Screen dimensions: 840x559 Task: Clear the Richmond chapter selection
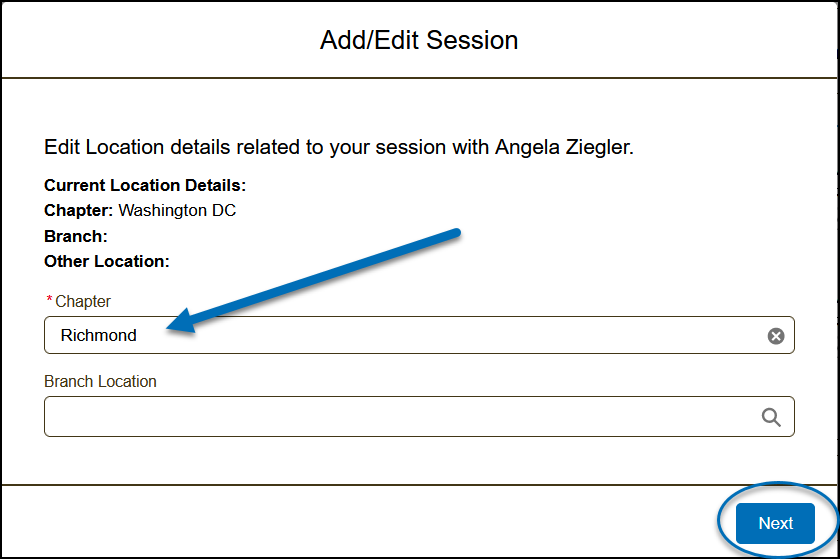pyautogui.click(x=775, y=336)
